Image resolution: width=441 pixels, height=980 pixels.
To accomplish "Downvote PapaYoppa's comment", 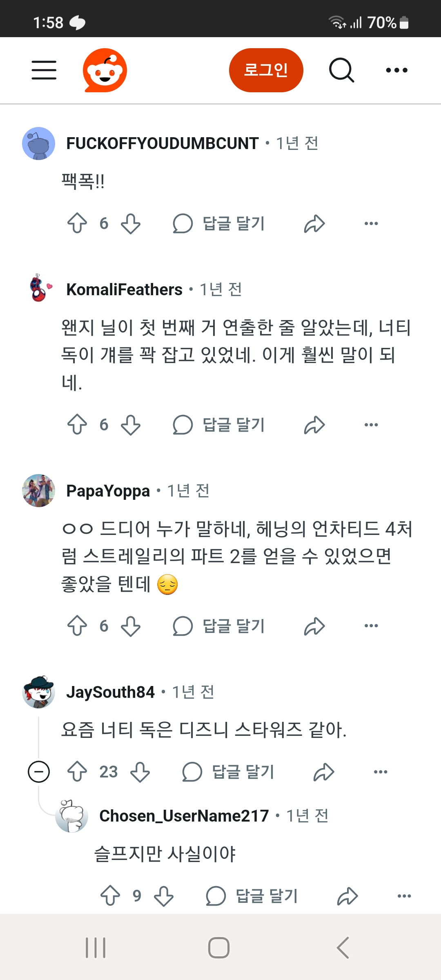I will pos(131,626).
